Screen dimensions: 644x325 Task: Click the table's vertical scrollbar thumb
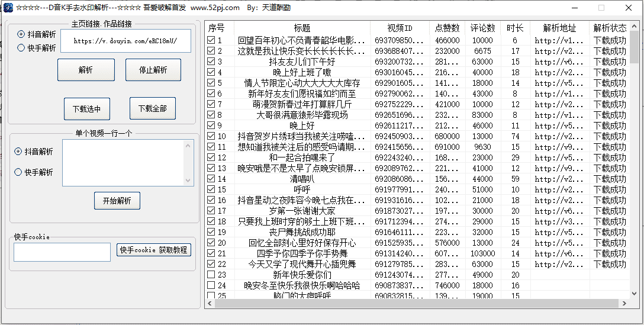(634, 48)
